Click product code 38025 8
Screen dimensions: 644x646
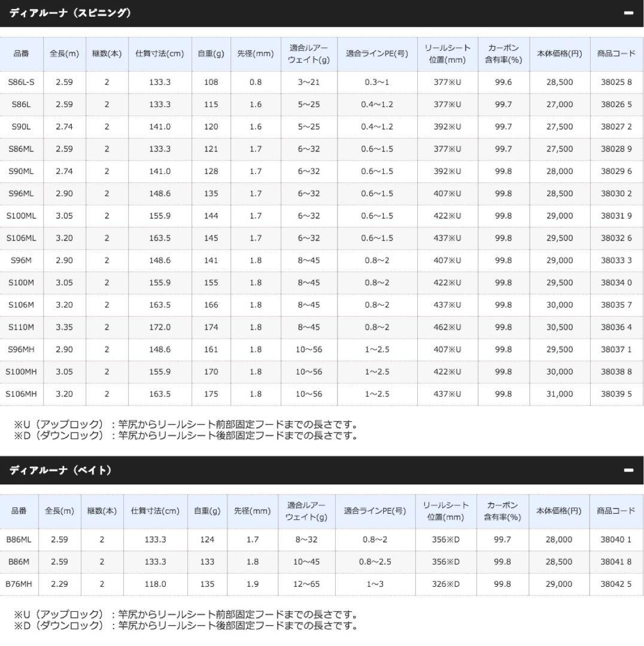616,82
